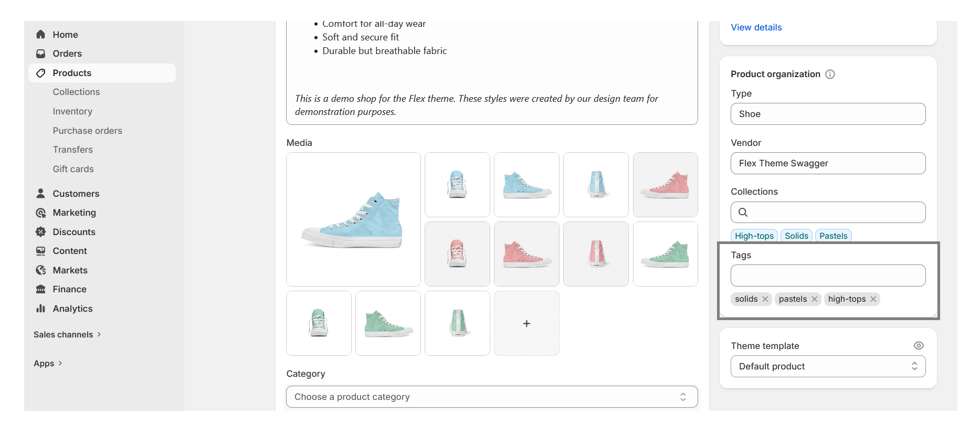
Task: Click the plus tile to add media
Action: [526, 323]
